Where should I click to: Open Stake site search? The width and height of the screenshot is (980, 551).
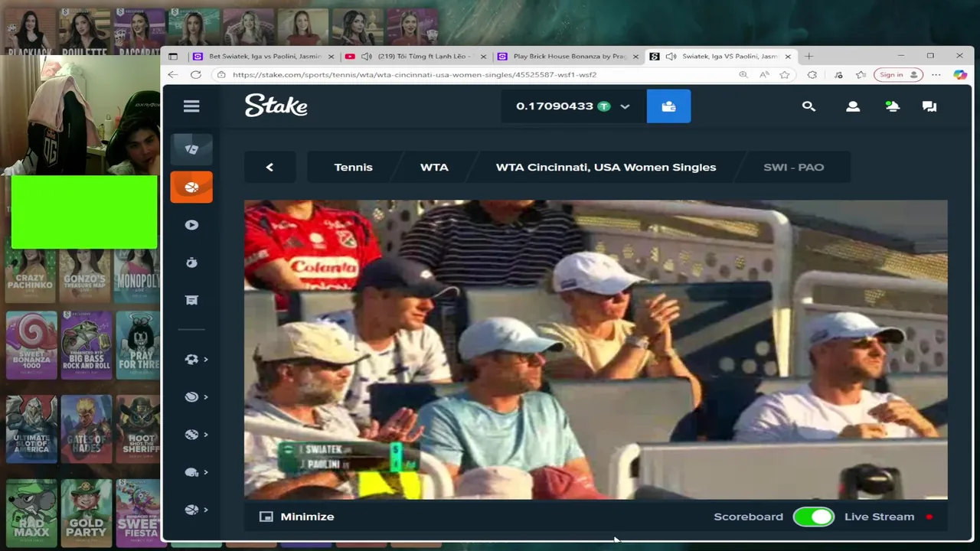pyautogui.click(x=808, y=106)
